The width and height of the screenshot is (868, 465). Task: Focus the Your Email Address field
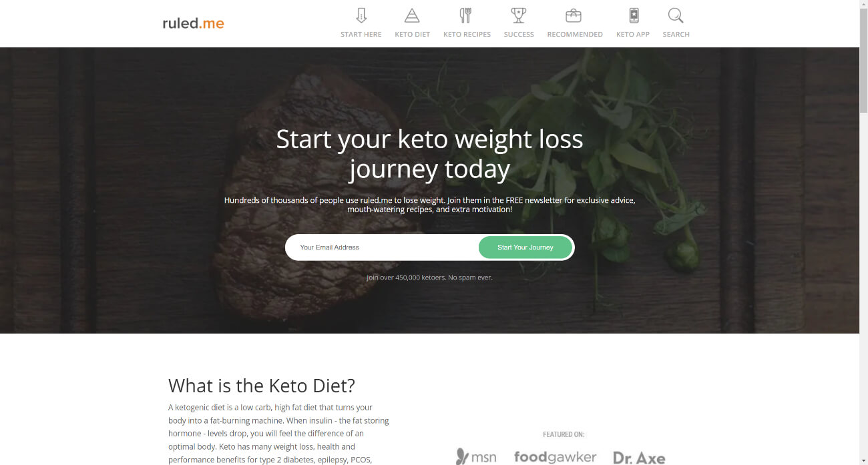[384, 248]
